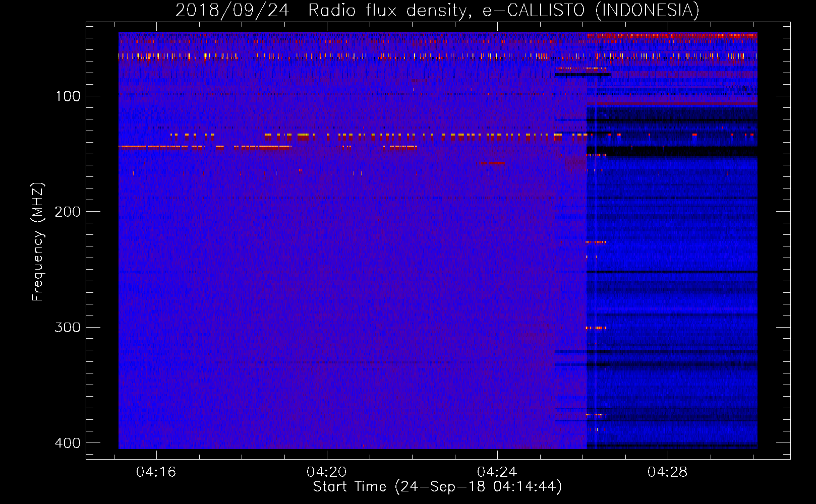Click the "Frequency (MHZ)" axis label
Screen dimensions: 816x504
click(38, 242)
